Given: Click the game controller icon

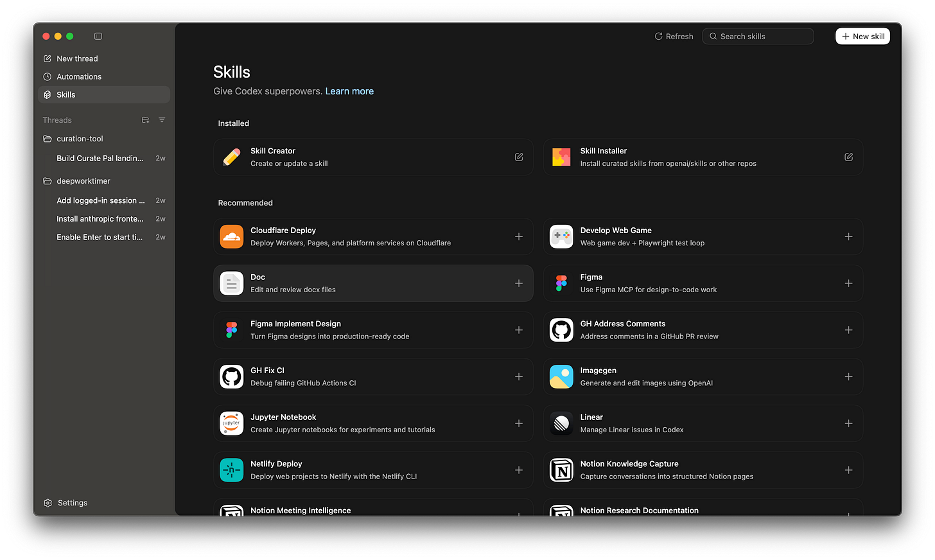Looking at the screenshot, I should pos(561,236).
